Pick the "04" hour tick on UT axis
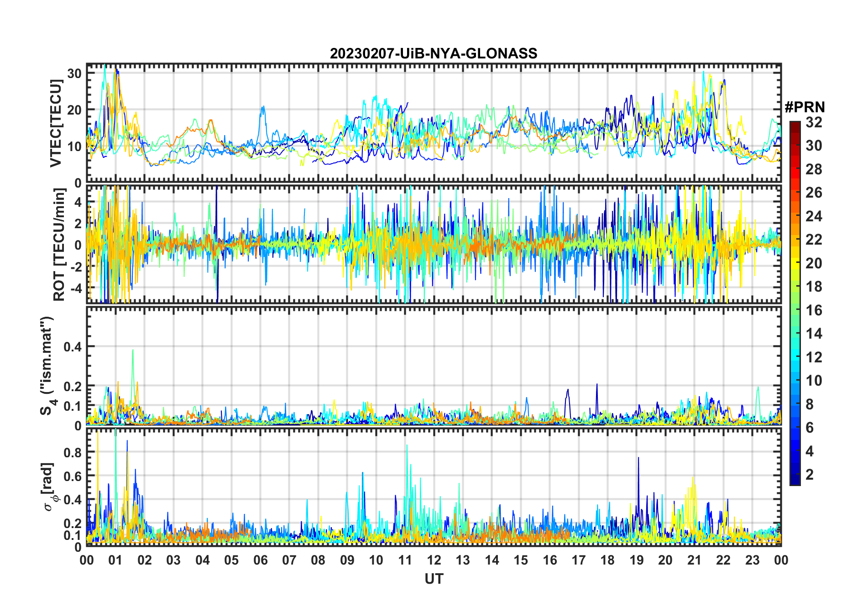This screenshot has width=868, height=607. click(x=203, y=560)
